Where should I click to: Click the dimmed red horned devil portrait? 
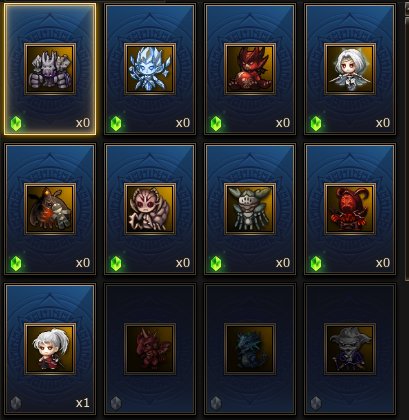[x=150, y=349]
